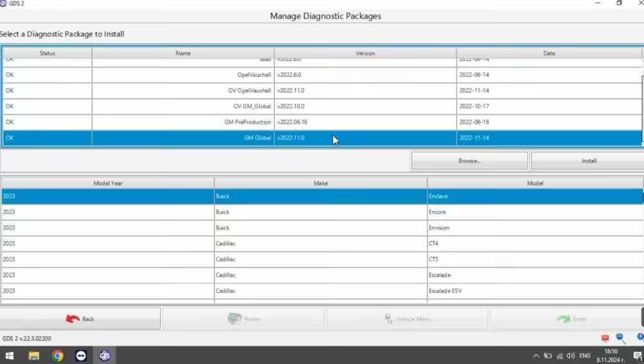Select the Buick Envision model row

[322, 227]
